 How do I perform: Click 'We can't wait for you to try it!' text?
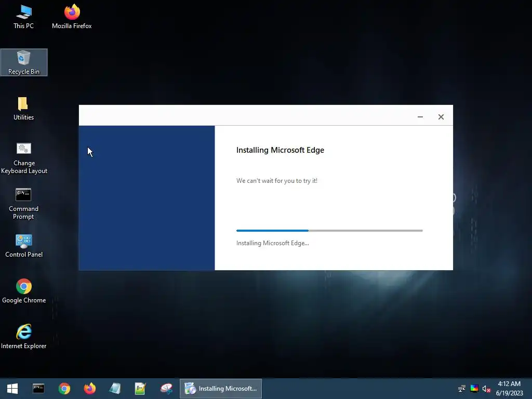pyautogui.click(x=277, y=181)
